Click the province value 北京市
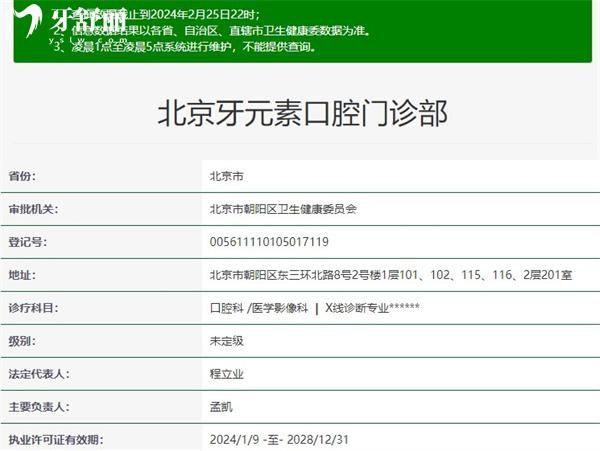This screenshot has height=451, width=600. (x=226, y=176)
